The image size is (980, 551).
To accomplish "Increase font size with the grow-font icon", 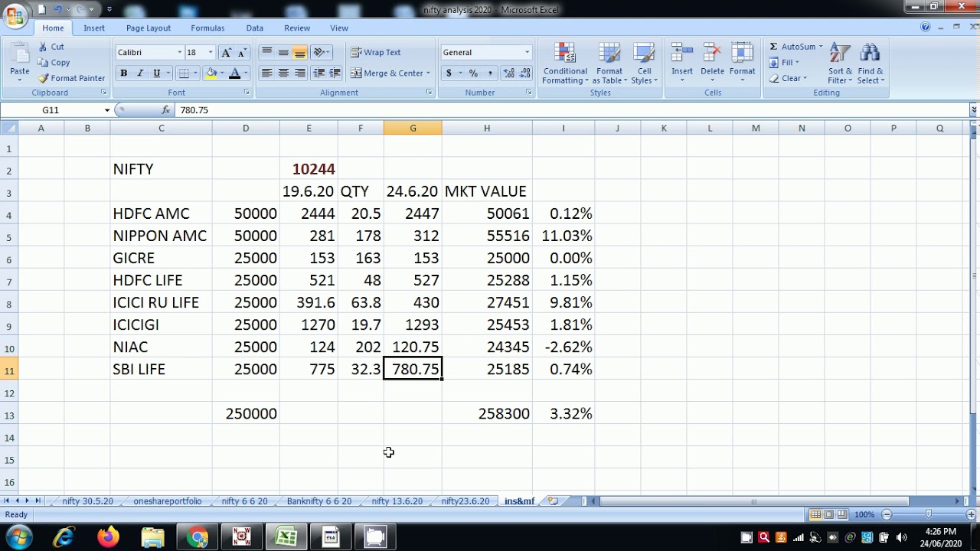I will pos(226,52).
